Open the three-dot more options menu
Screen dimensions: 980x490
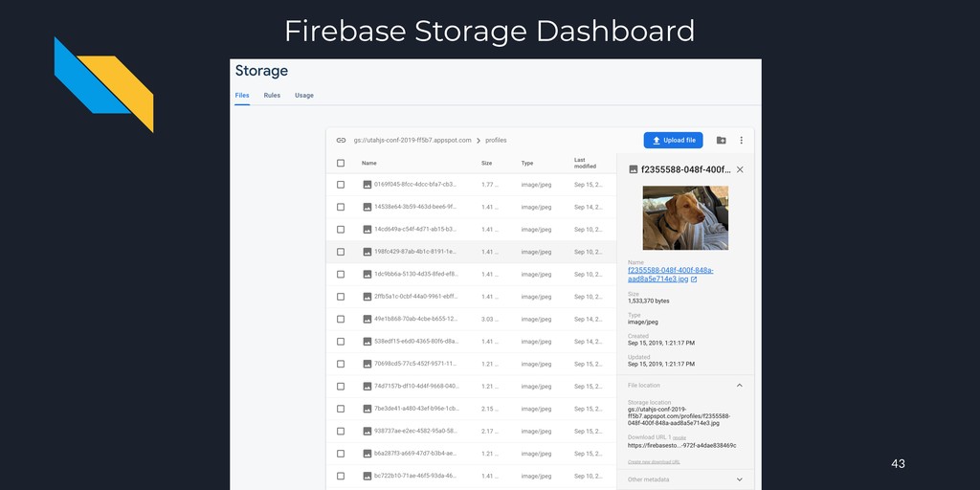coord(742,140)
